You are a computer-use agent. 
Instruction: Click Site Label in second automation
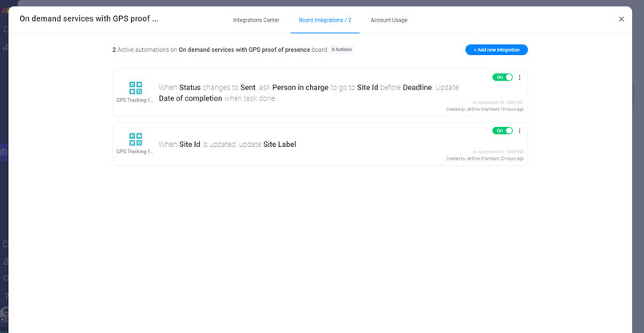tap(280, 144)
